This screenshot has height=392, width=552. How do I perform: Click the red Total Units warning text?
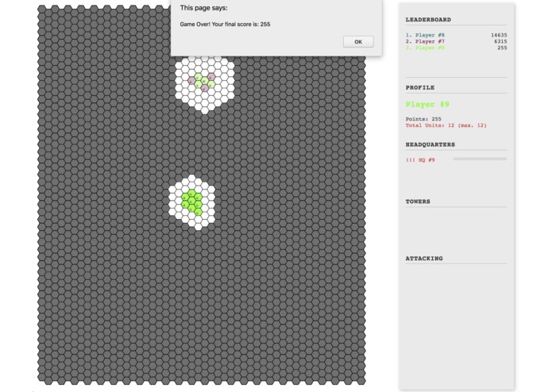(446, 125)
